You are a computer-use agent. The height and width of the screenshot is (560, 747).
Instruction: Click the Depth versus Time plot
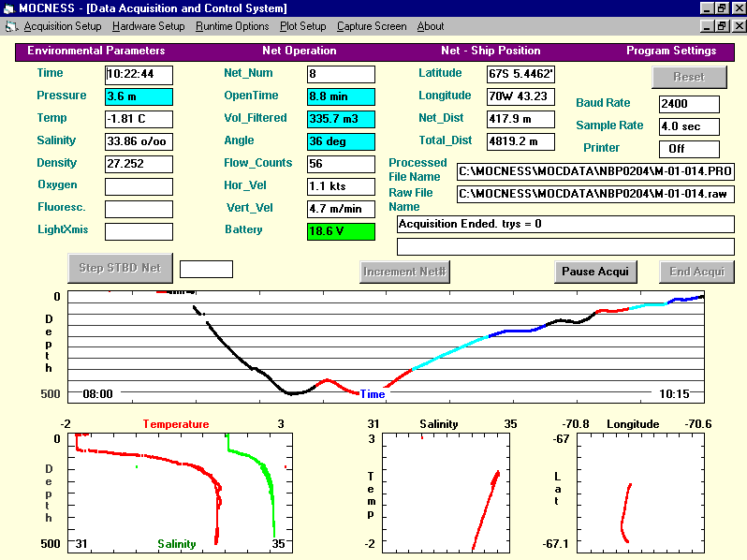[x=386, y=346]
